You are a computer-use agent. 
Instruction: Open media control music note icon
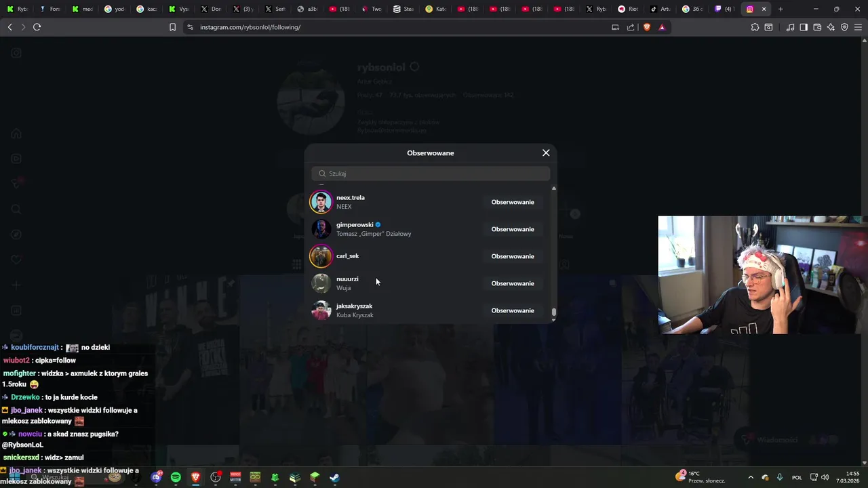click(x=790, y=27)
